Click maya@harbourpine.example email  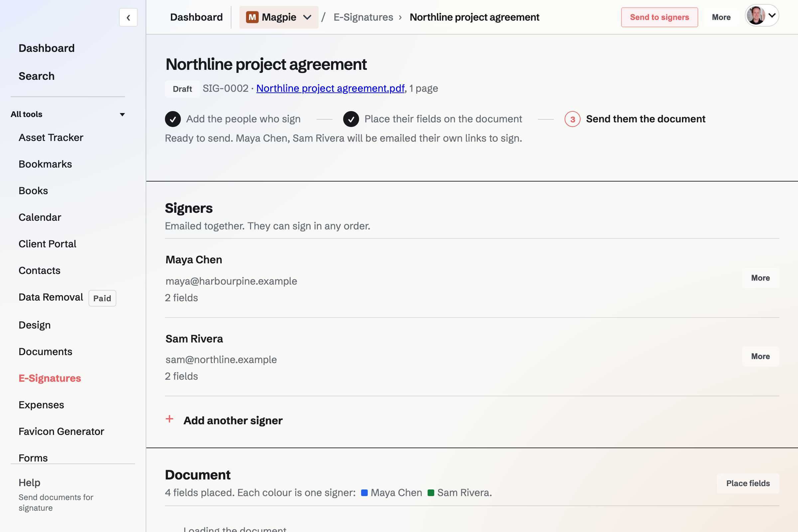[231, 281]
